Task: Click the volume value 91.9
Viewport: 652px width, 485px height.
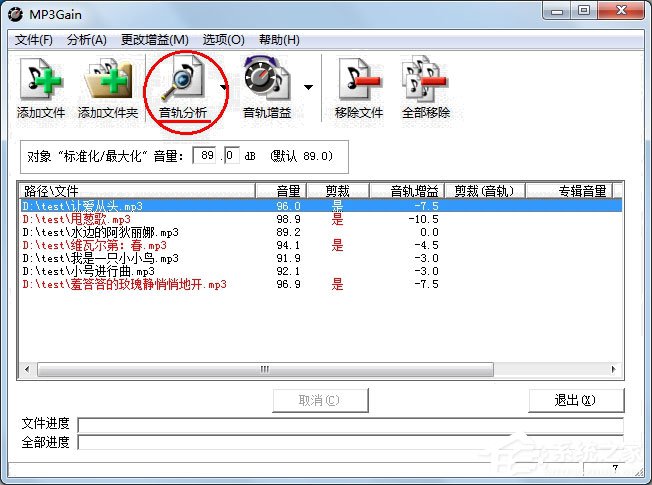Action: (x=289, y=258)
